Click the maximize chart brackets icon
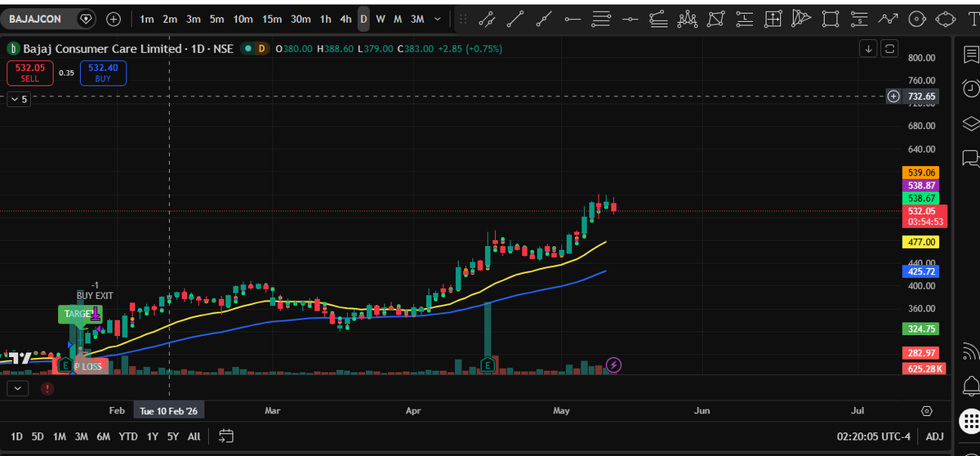 tap(890, 47)
